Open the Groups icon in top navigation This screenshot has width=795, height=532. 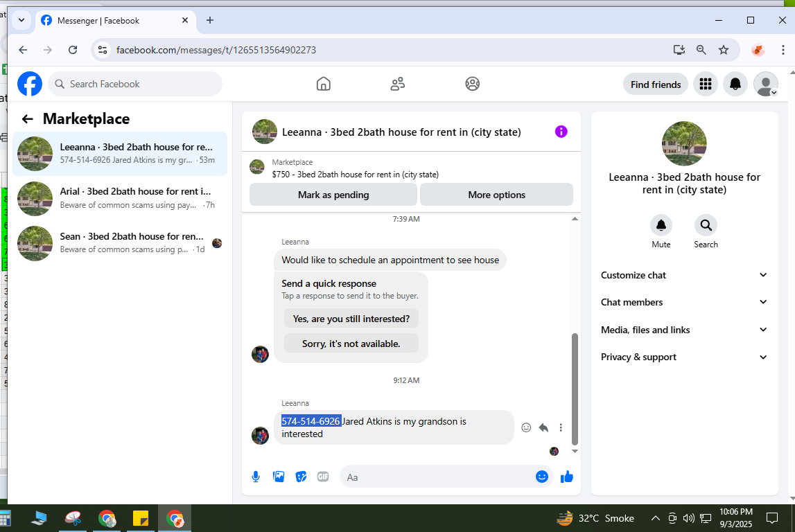472,84
